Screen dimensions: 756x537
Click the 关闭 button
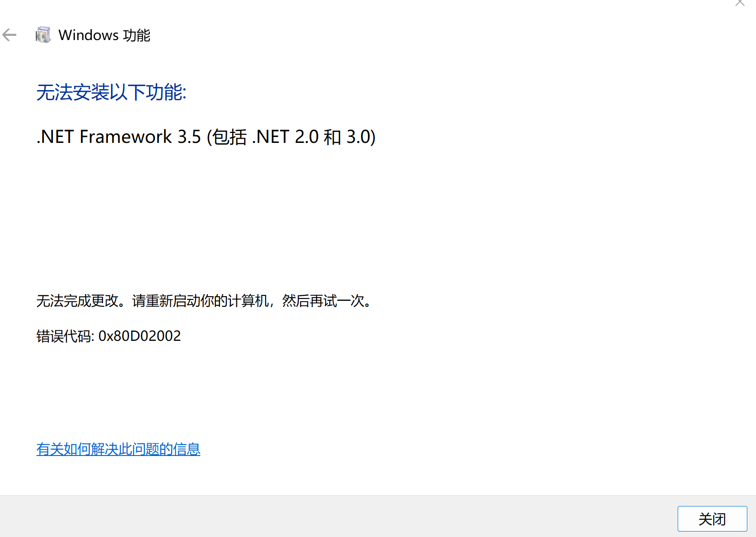tap(712, 519)
